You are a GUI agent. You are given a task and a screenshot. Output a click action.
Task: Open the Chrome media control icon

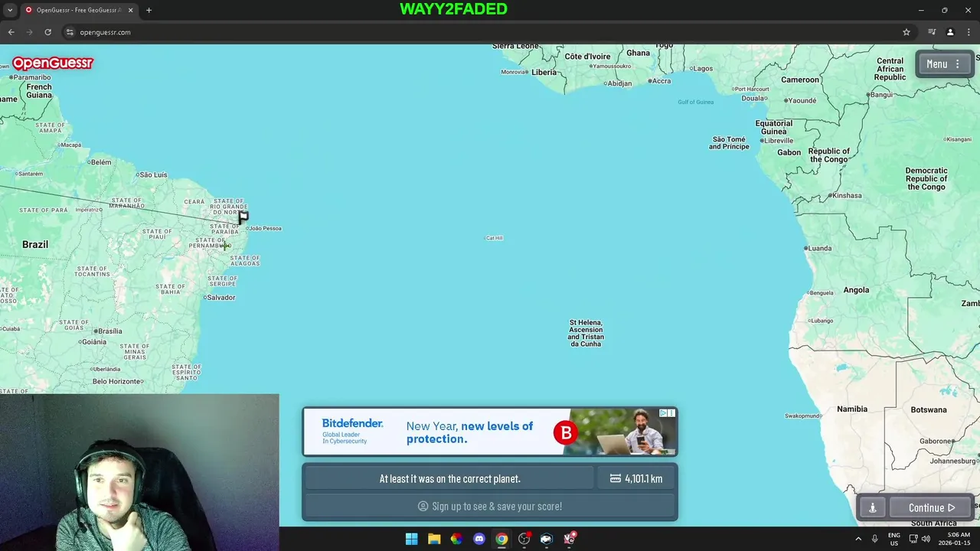932,32
